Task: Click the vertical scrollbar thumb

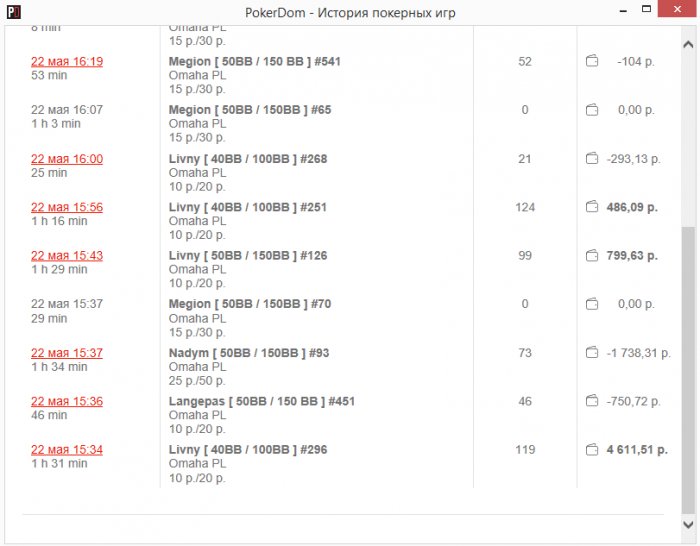Action: 688,371
